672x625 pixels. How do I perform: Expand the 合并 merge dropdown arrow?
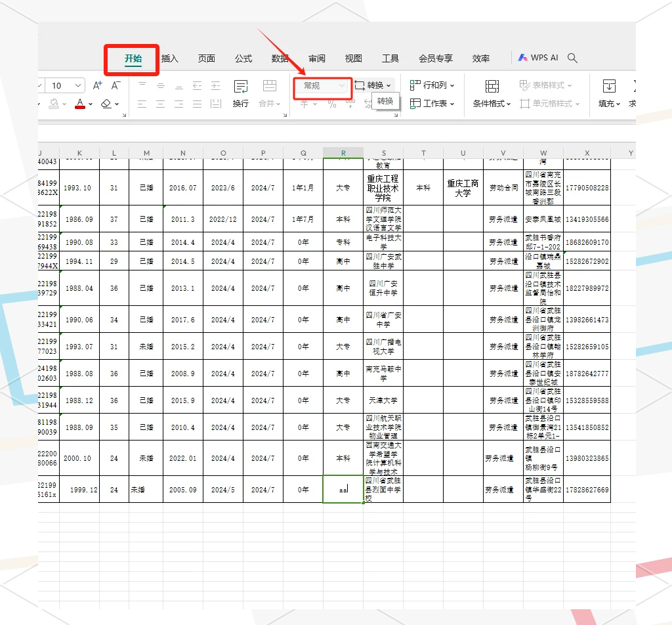tap(278, 104)
